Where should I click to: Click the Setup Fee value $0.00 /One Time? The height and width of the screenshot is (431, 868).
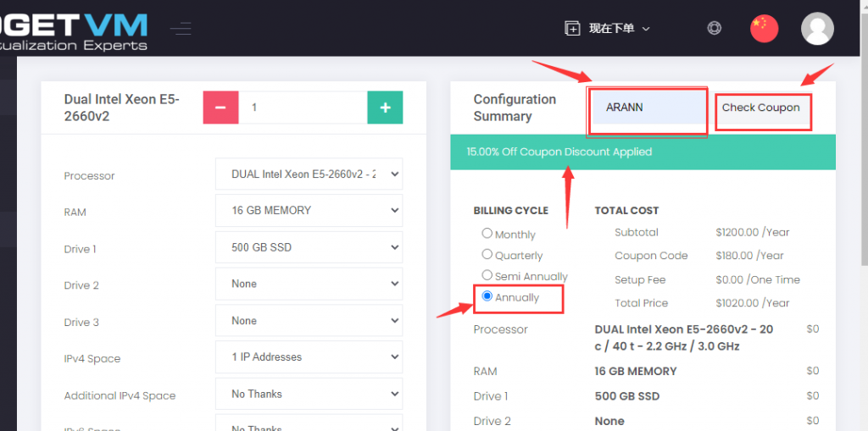[x=757, y=280]
